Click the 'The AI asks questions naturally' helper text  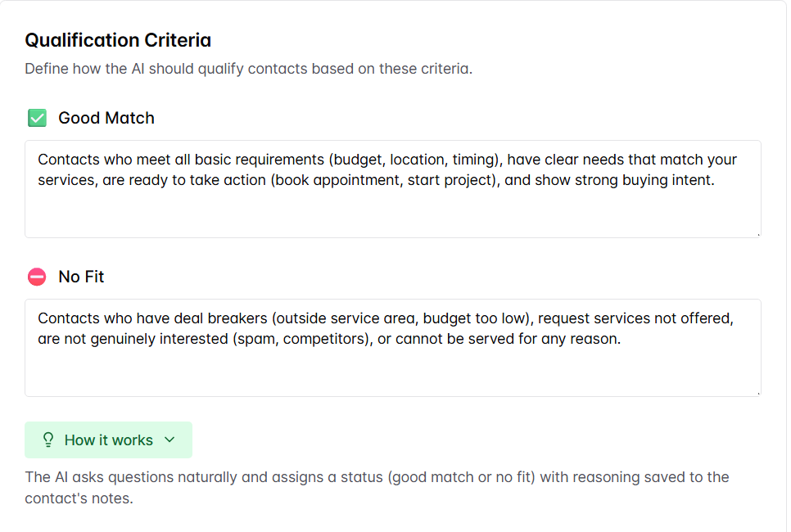coord(377,477)
